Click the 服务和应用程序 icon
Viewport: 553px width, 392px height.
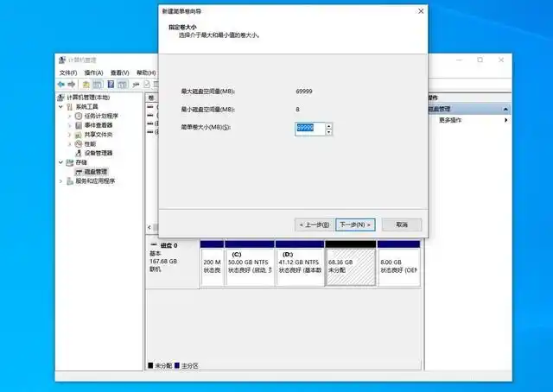click(x=70, y=180)
